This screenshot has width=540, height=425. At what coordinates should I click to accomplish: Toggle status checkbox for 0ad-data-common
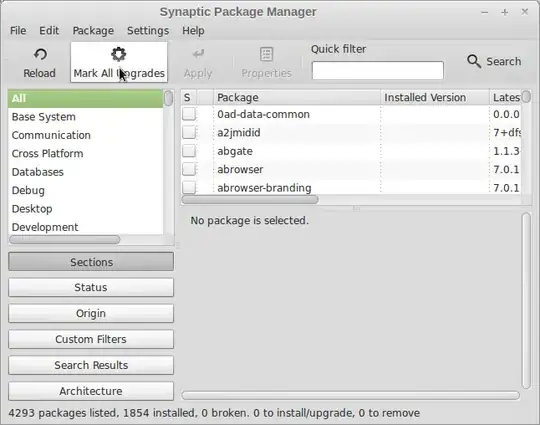click(189, 114)
